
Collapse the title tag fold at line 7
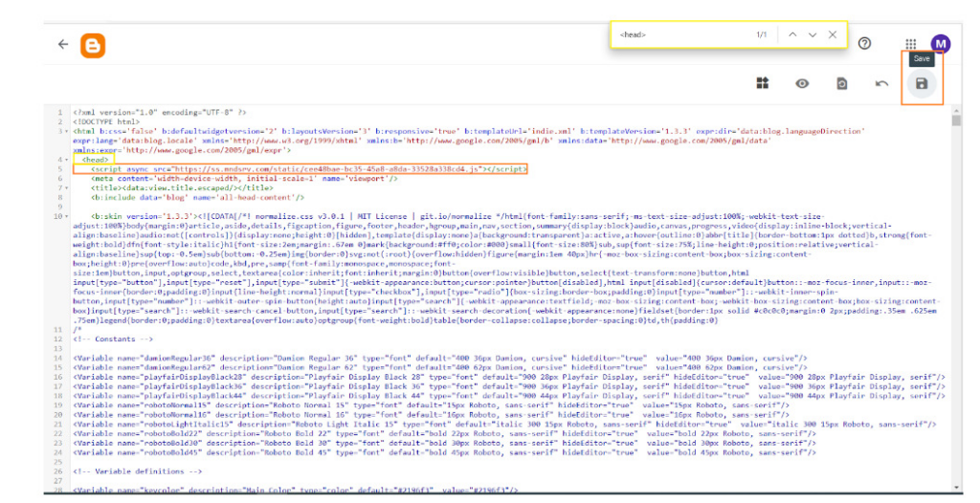[65, 187]
